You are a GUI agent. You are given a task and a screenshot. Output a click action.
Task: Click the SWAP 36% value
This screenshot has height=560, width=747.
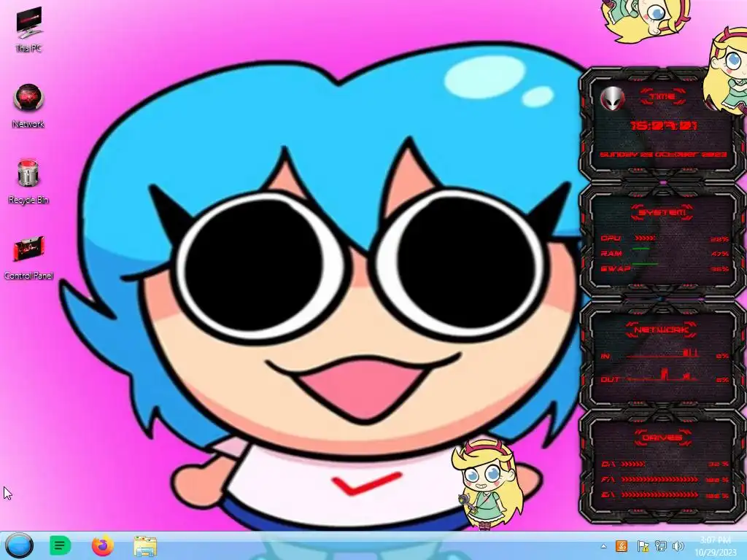tap(719, 269)
